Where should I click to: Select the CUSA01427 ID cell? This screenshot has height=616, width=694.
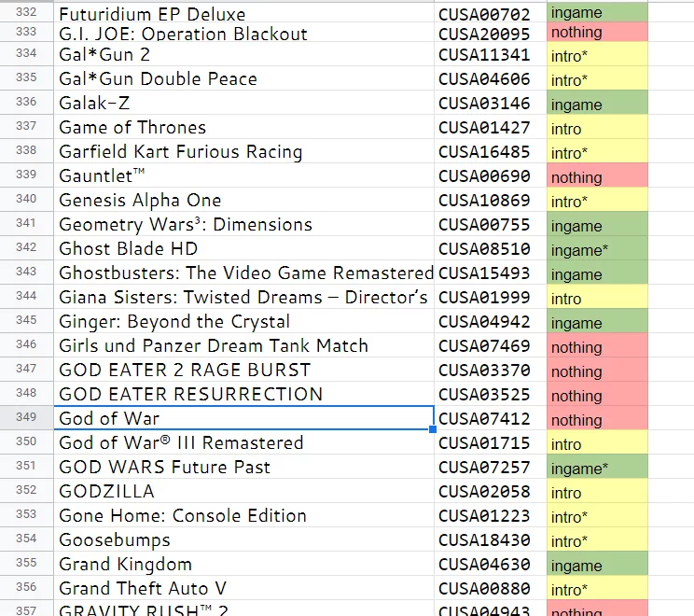coord(491,127)
